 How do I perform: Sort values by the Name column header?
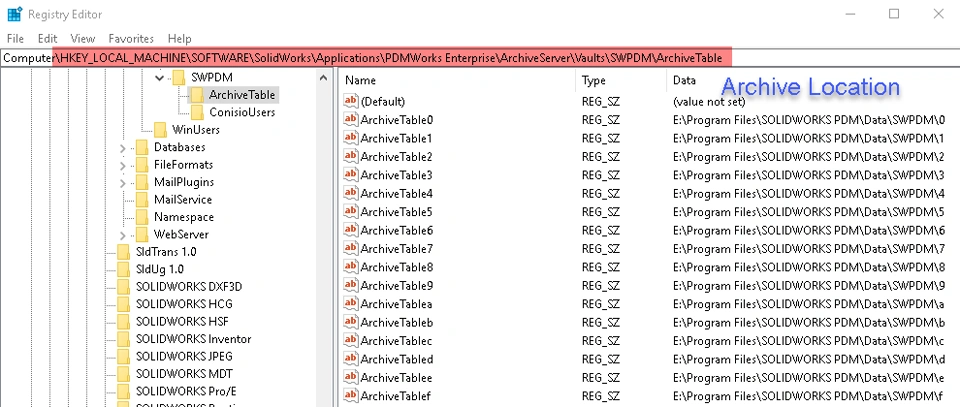click(x=361, y=80)
